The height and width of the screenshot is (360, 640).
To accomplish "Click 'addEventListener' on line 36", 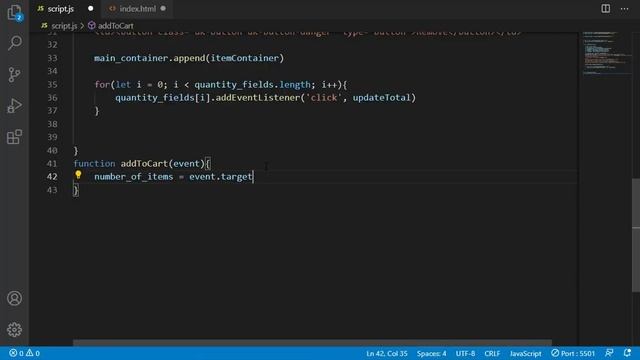I will [258, 98].
